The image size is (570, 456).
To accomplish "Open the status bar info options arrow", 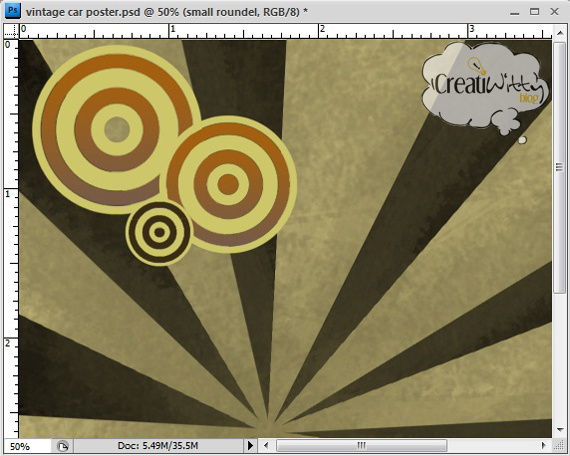I will [x=250, y=445].
